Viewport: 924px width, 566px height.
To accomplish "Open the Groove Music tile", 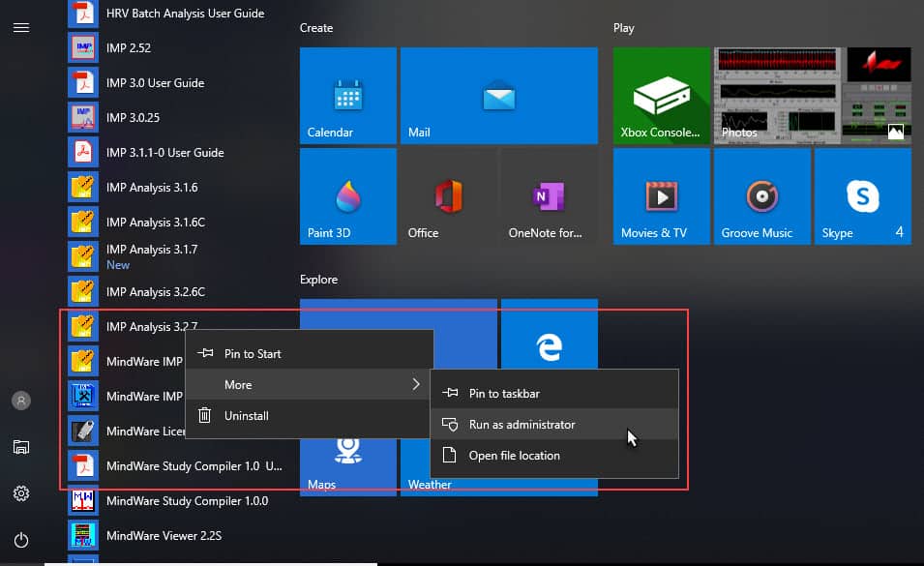I will click(x=762, y=196).
